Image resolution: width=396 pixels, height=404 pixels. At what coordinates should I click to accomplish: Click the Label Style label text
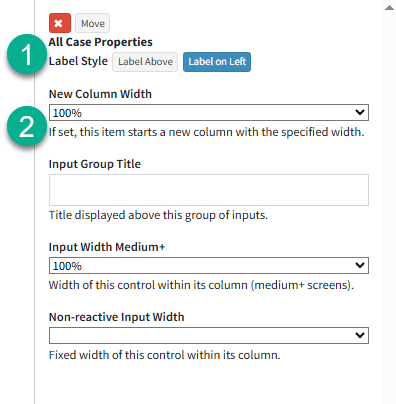click(x=78, y=61)
